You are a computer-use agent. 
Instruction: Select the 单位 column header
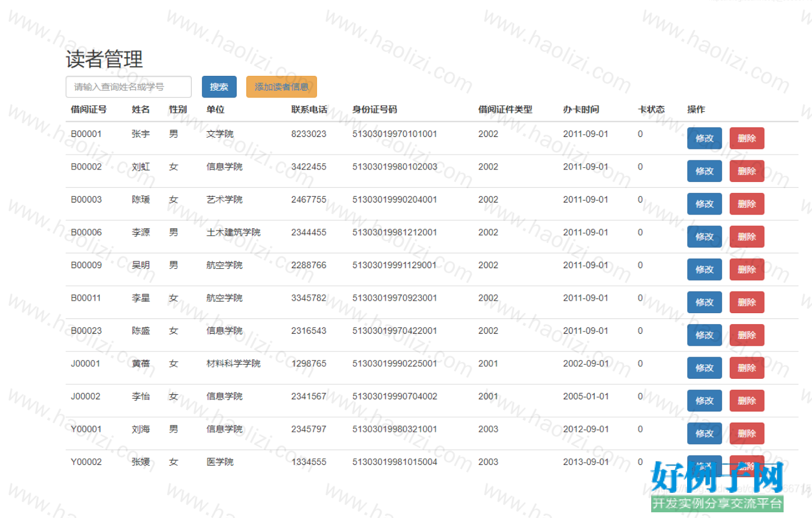tap(216, 110)
